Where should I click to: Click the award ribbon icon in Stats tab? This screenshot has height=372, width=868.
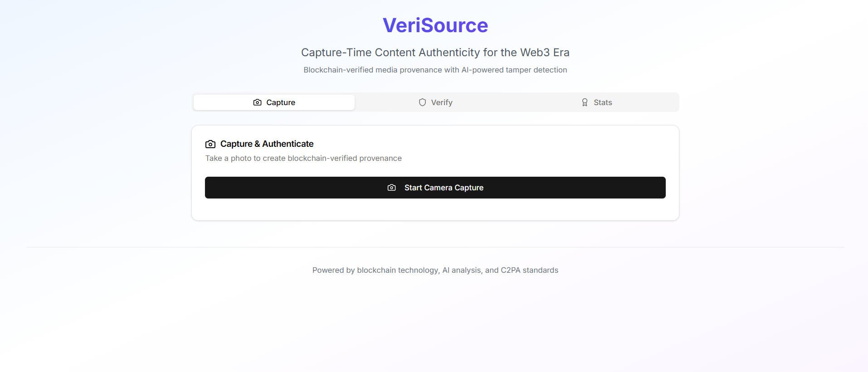[x=585, y=102]
